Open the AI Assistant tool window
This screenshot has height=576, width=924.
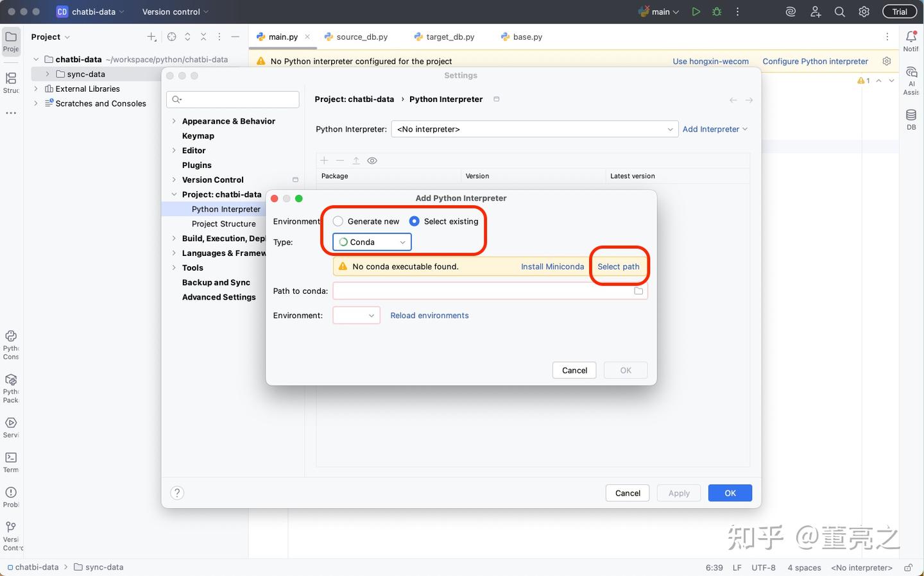tap(911, 81)
